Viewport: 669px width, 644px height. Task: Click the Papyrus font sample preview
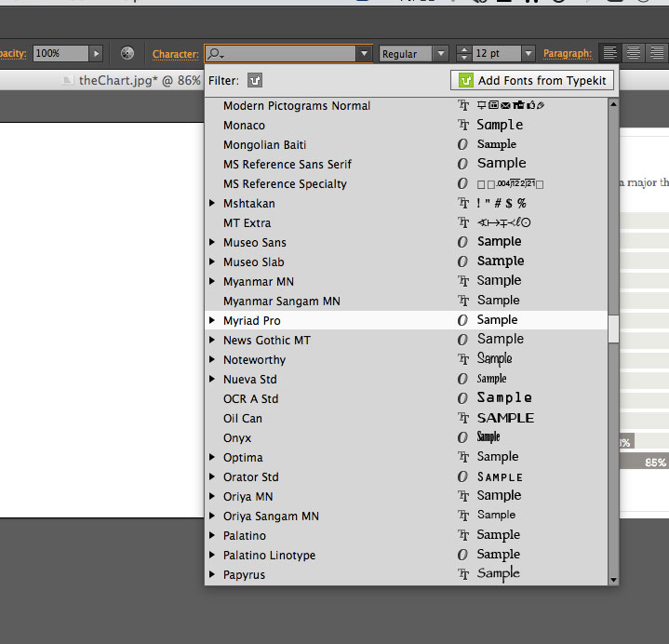point(499,573)
